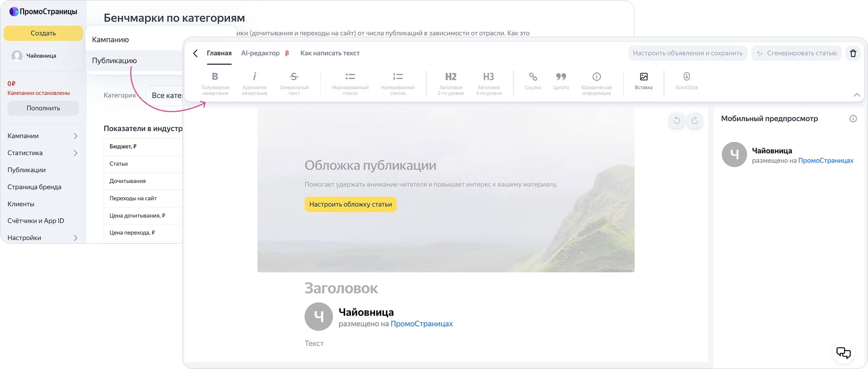Go back with the left arrow
868x369 pixels.
195,53
